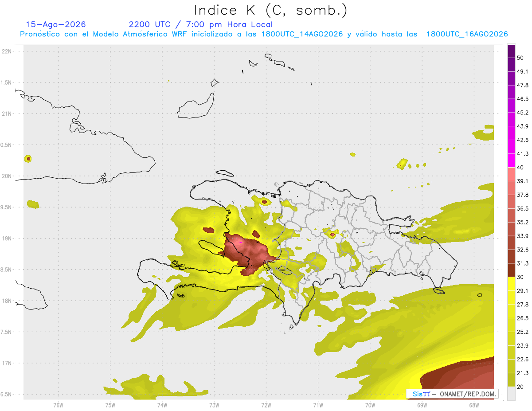Click the latitude label "19N"
The width and height of the screenshot is (532, 411).
[7, 239]
